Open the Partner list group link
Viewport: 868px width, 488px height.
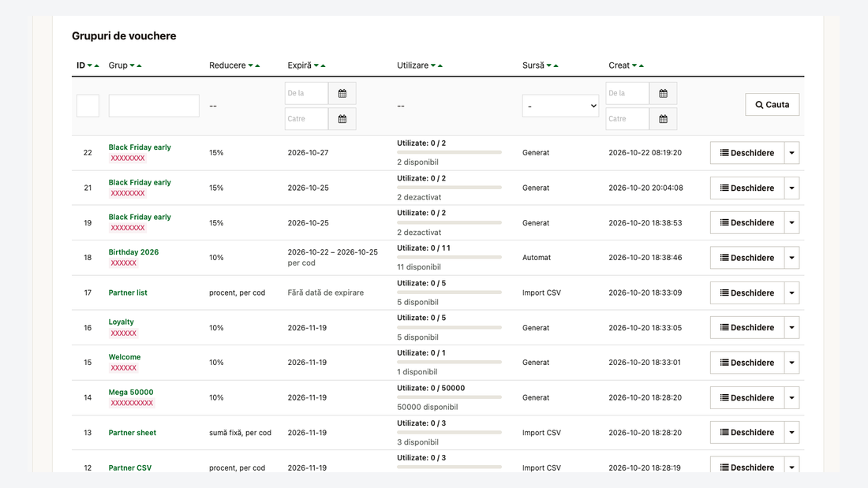(x=128, y=292)
